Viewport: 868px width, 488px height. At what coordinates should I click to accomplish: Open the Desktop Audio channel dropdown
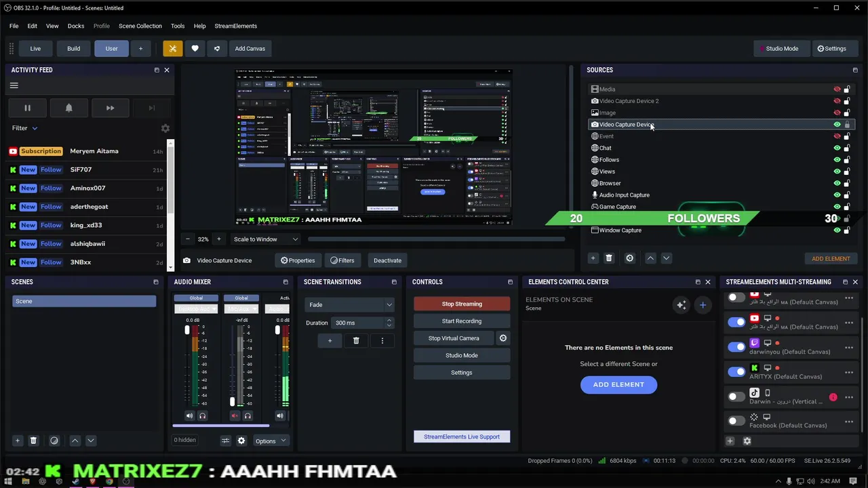point(196,309)
